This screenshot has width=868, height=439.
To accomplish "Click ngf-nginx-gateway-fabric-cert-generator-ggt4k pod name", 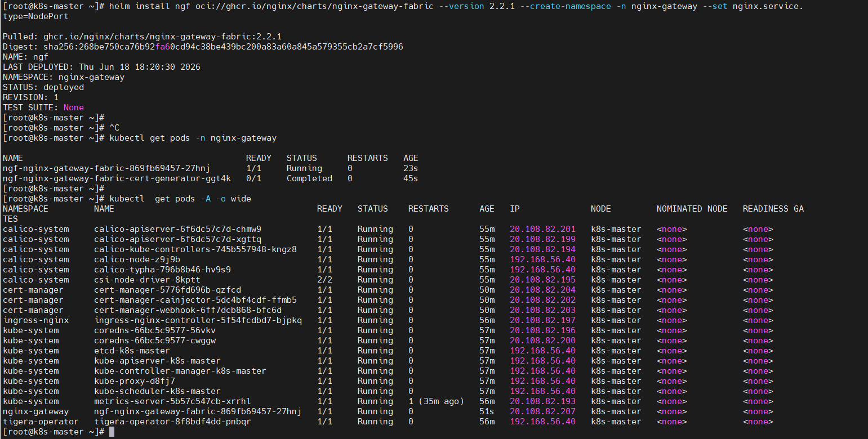I will (x=117, y=178).
